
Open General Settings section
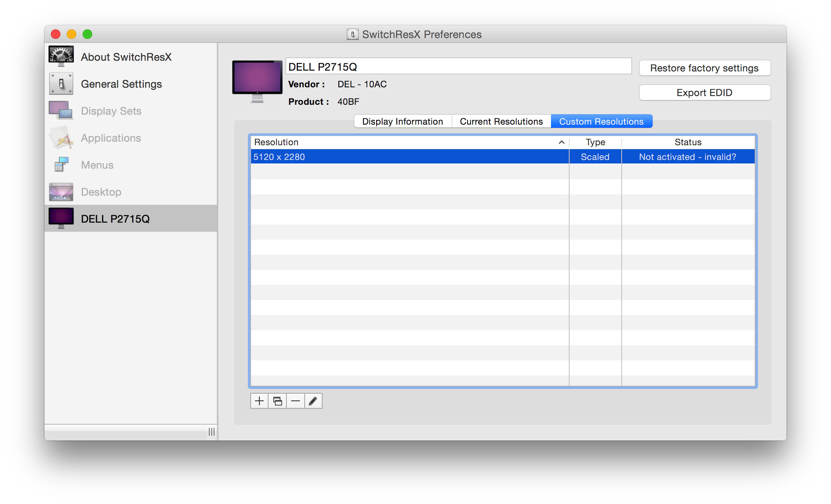[122, 84]
